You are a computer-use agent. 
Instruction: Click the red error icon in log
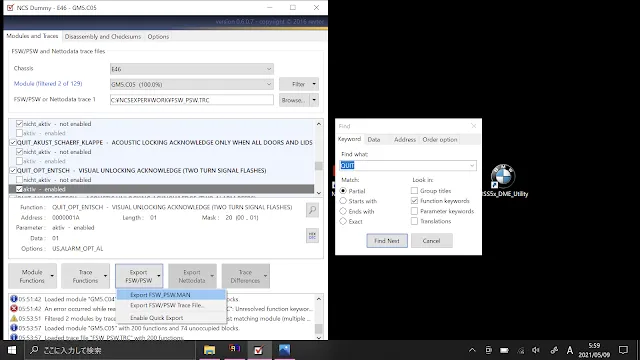(x=13, y=309)
